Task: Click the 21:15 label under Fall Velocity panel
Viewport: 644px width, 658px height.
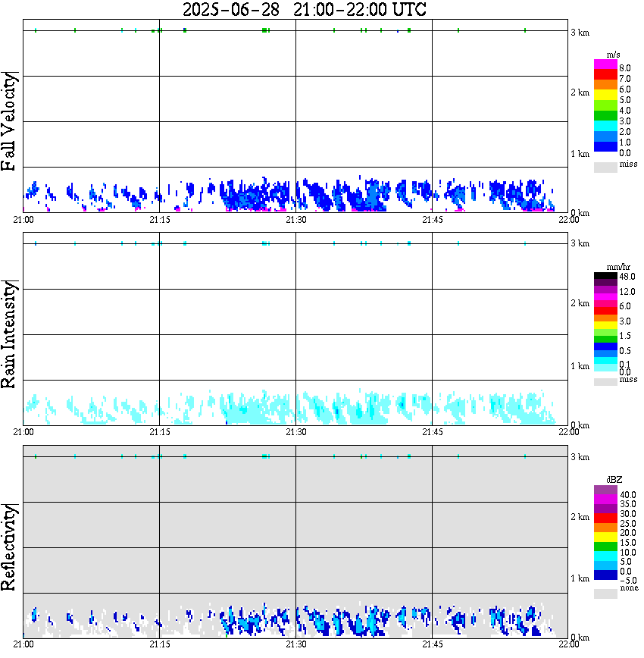Action: click(x=160, y=220)
